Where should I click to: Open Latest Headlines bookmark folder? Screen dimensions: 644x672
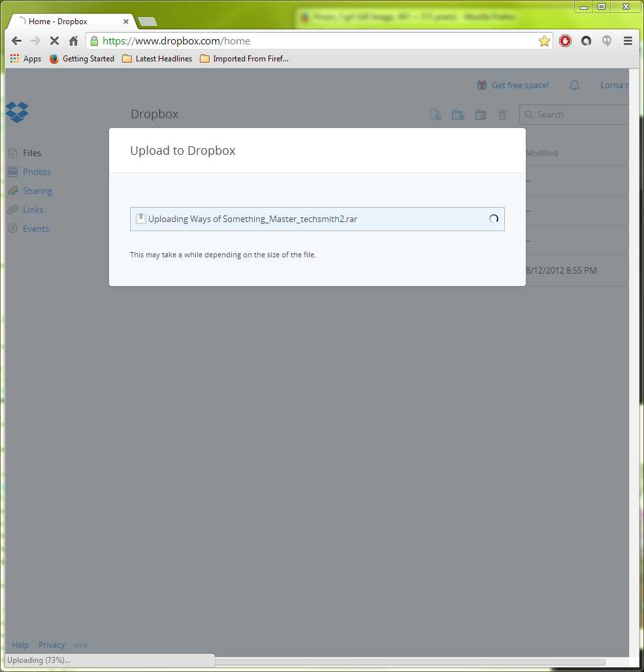pos(157,59)
